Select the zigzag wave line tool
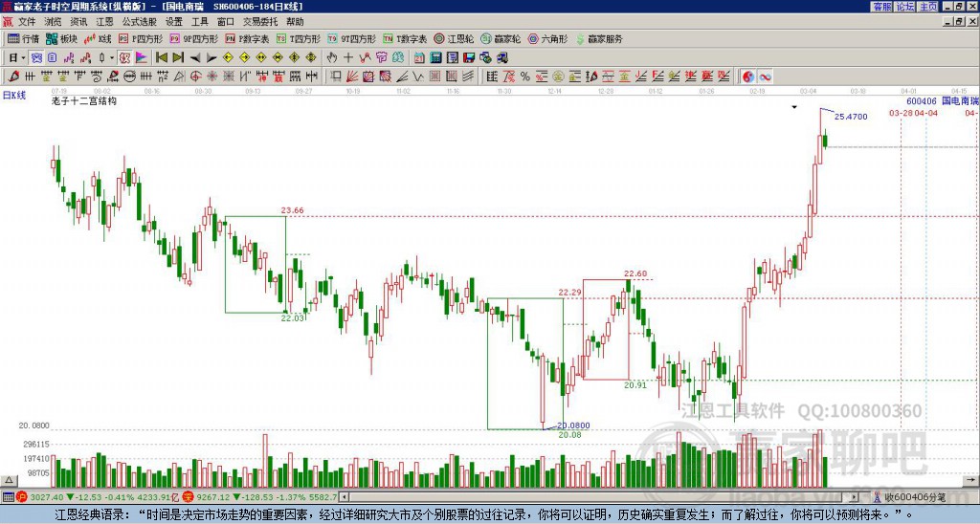Viewport: 980px width, 524px height. pos(416,76)
